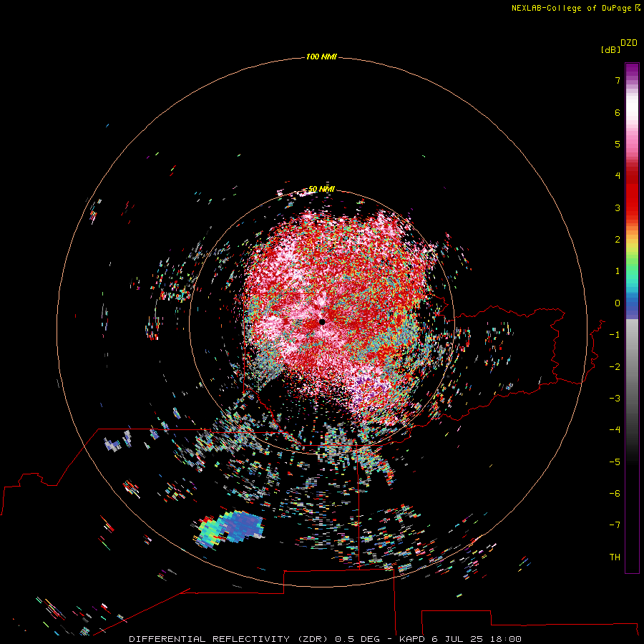Click the -2 value on the color scale

tap(615, 367)
